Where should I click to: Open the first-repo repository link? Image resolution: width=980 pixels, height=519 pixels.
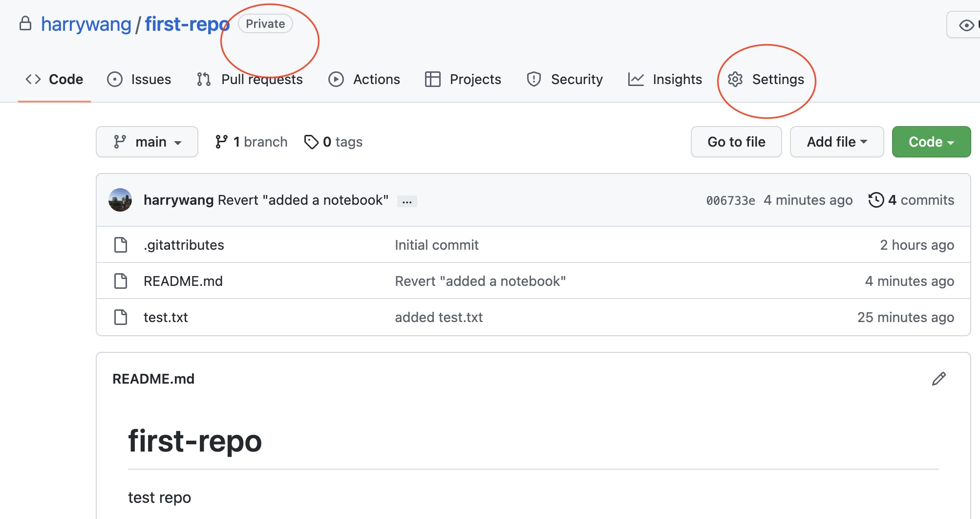point(187,24)
